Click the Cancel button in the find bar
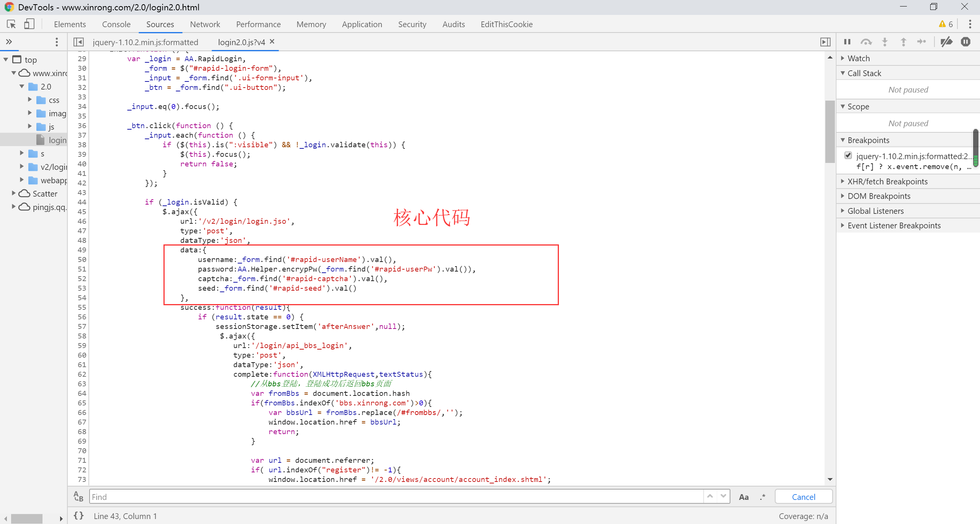980x524 pixels. (x=803, y=497)
